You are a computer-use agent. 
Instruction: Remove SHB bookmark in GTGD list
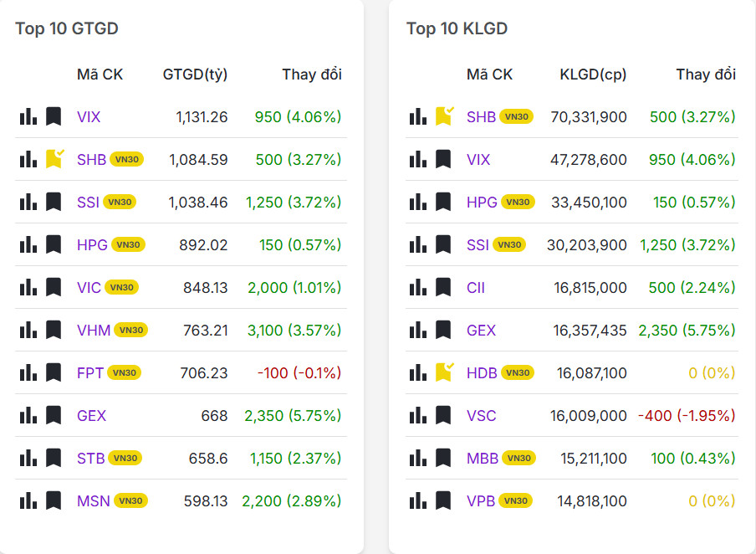click(x=54, y=159)
